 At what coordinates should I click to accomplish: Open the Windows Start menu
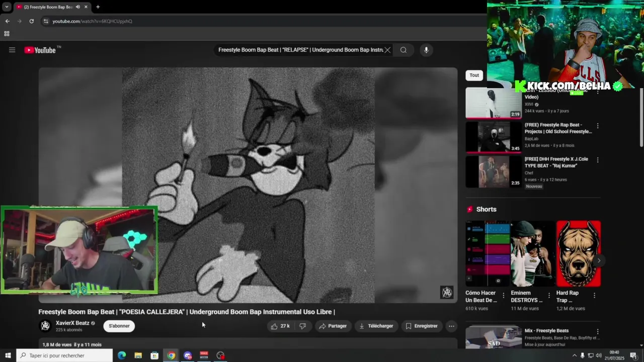point(8,355)
